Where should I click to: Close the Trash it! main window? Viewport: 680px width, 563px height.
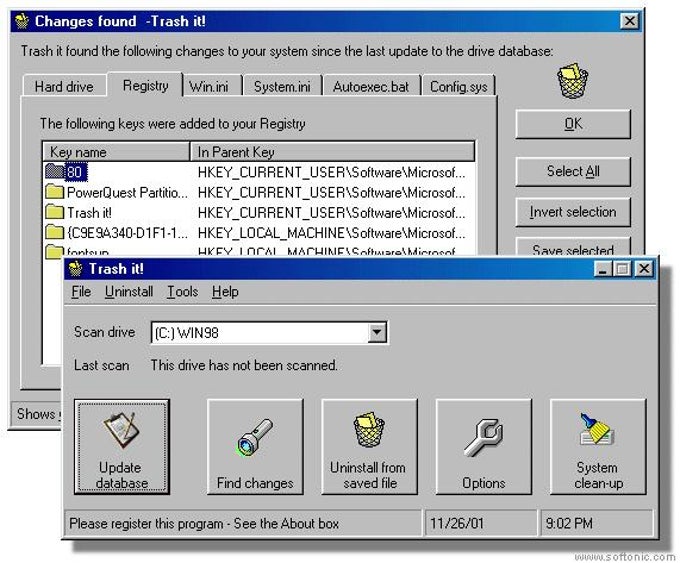pos(644,269)
